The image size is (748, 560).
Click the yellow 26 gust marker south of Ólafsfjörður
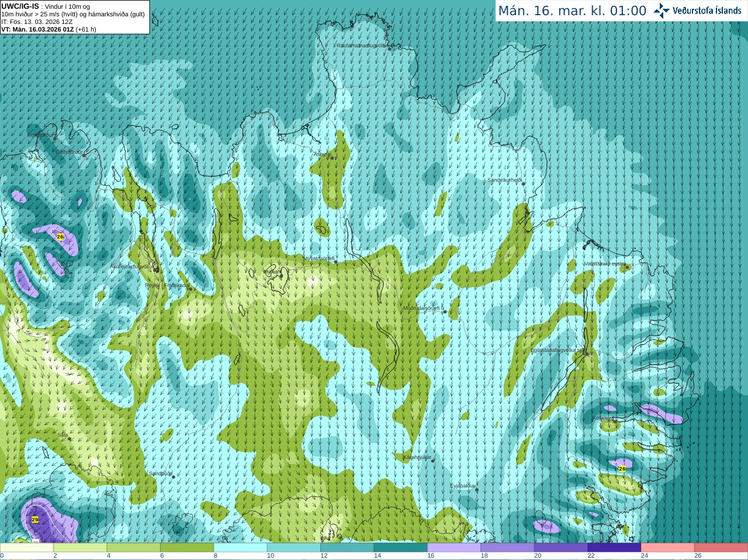coord(60,237)
